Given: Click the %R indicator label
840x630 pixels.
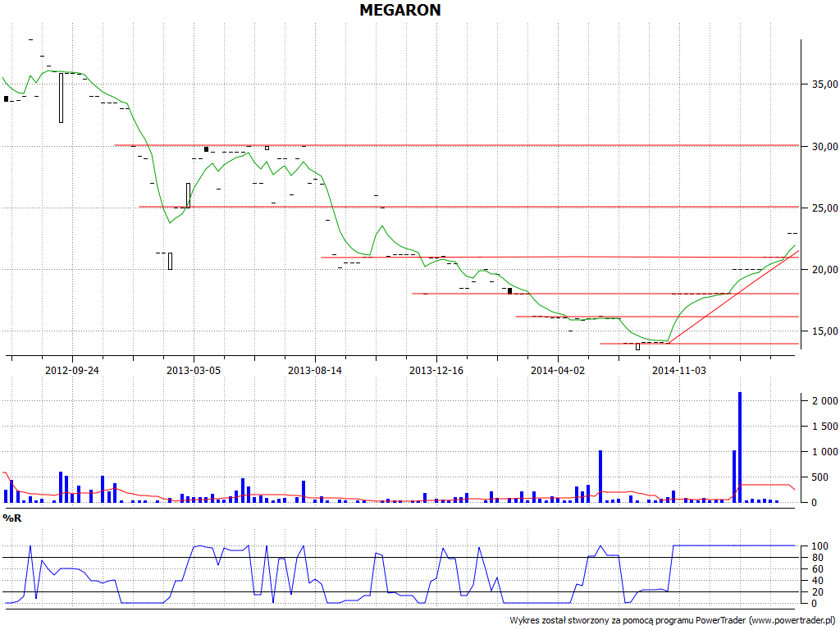Looking at the screenshot, I should 12,518.
